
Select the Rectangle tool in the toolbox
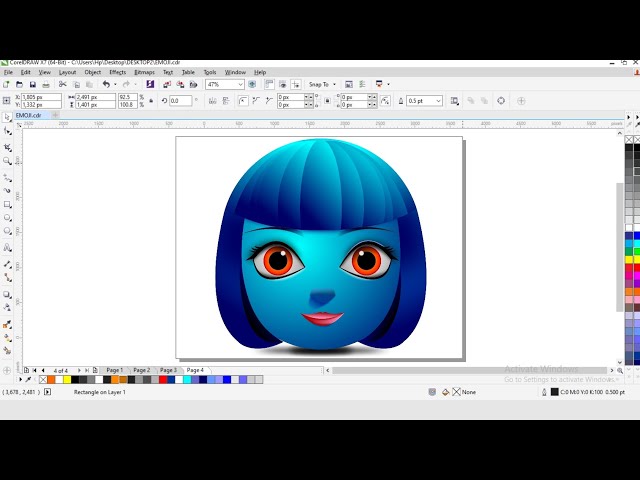click(x=7, y=204)
